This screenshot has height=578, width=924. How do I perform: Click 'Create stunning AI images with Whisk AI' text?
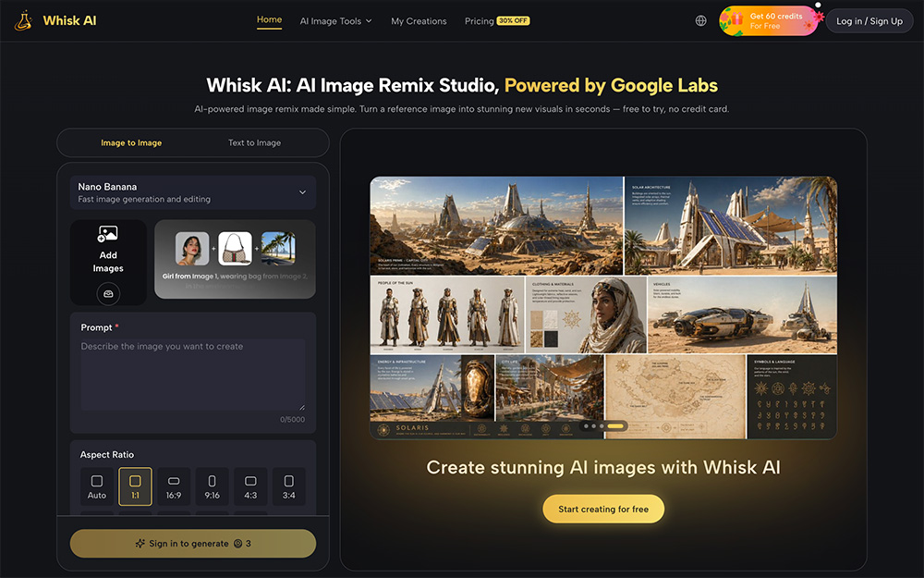(603, 467)
